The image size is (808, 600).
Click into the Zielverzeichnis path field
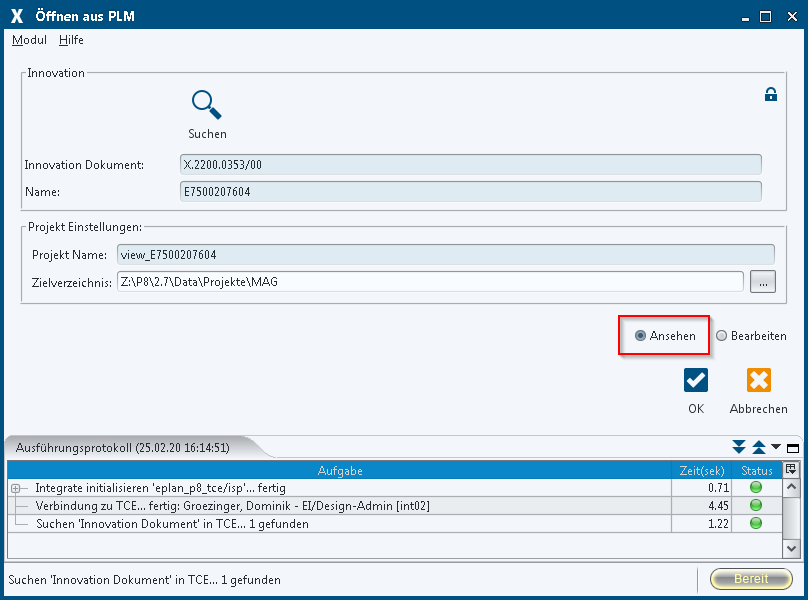coord(430,282)
